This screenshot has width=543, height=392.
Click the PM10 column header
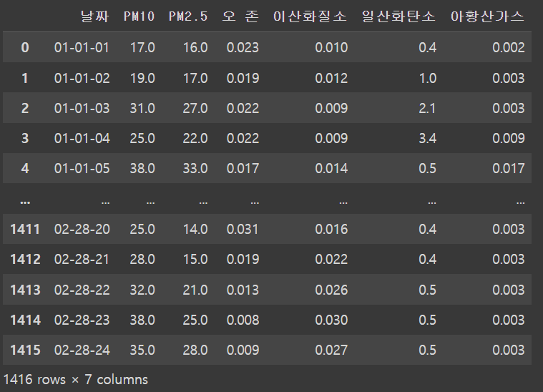point(140,16)
